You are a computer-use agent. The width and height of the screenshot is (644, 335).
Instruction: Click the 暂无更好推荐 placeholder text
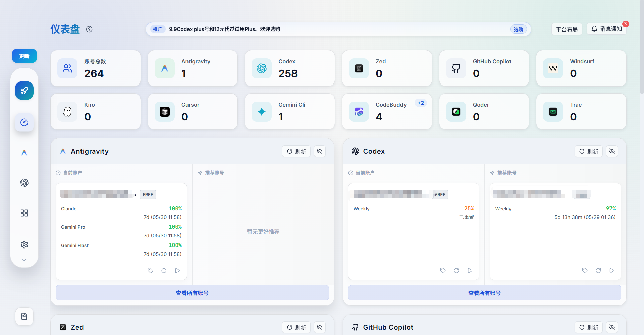[x=263, y=232]
